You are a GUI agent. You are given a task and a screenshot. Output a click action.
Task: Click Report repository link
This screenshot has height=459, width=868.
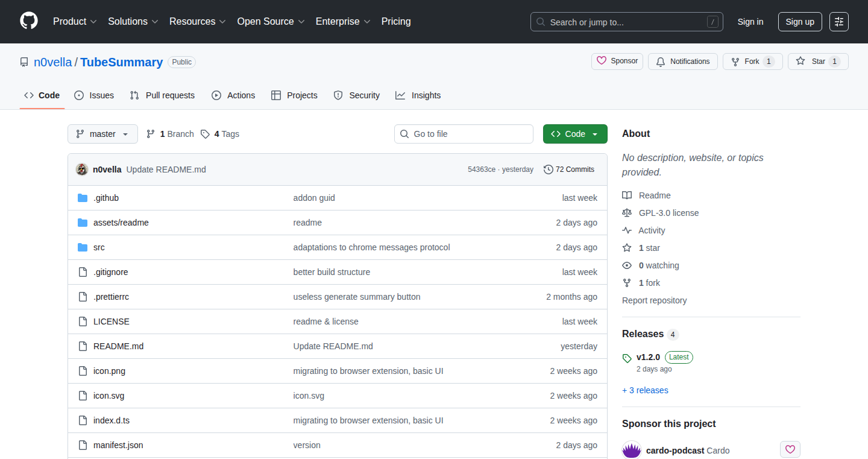(655, 300)
